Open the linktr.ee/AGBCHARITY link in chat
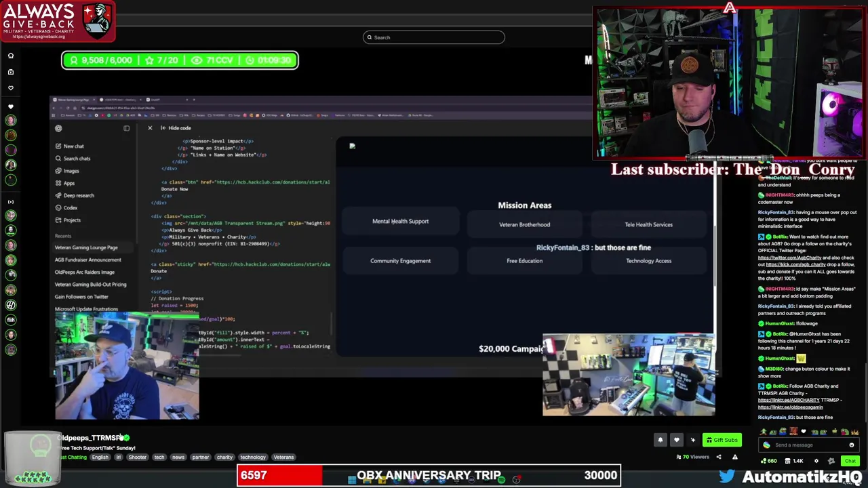Image resolution: width=868 pixels, height=488 pixels. tap(789, 401)
